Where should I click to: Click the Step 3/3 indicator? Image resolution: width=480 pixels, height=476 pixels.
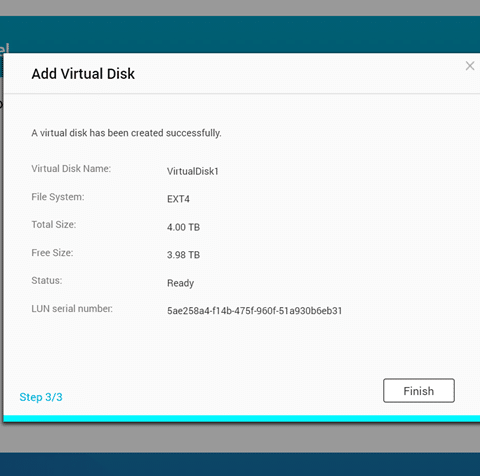41,397
